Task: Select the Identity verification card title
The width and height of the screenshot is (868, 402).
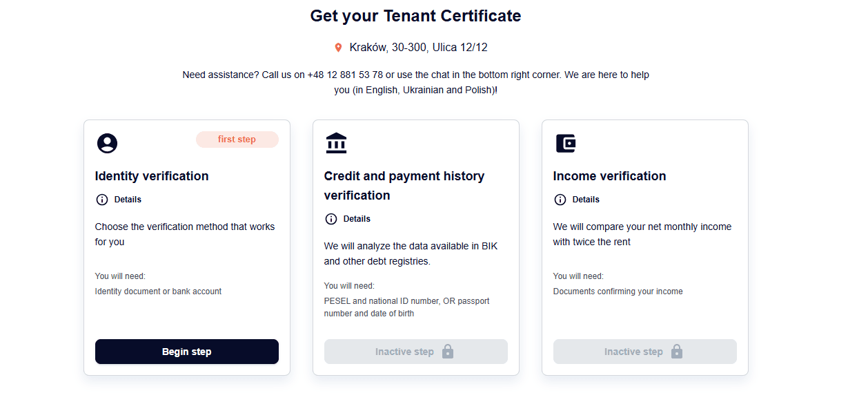Action: 152,176
